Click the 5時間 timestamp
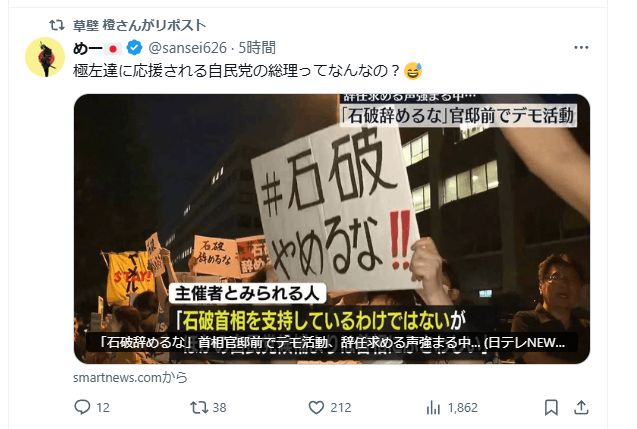The width and height of the screenshot is (637, 429). pyautogui.click(x=257, y=48)
